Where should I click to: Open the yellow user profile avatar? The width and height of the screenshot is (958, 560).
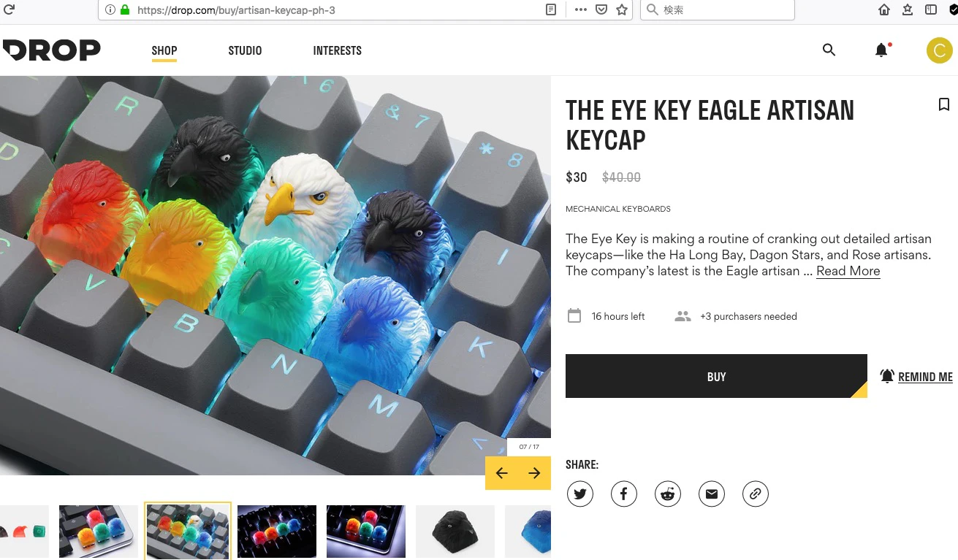pos(939,50)
